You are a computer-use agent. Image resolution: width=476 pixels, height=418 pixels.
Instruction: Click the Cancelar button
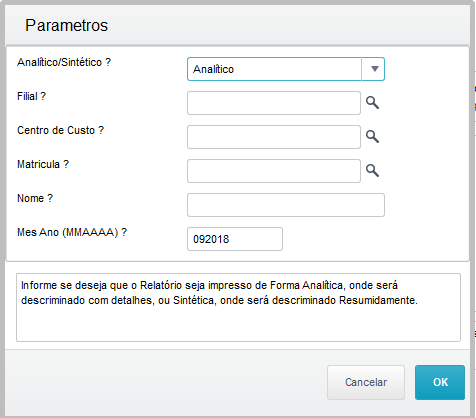point(366,382)
